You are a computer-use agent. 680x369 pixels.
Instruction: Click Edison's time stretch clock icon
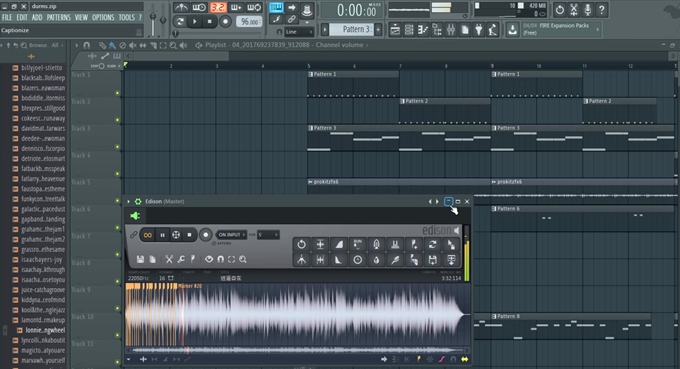(x=358, y=260)
